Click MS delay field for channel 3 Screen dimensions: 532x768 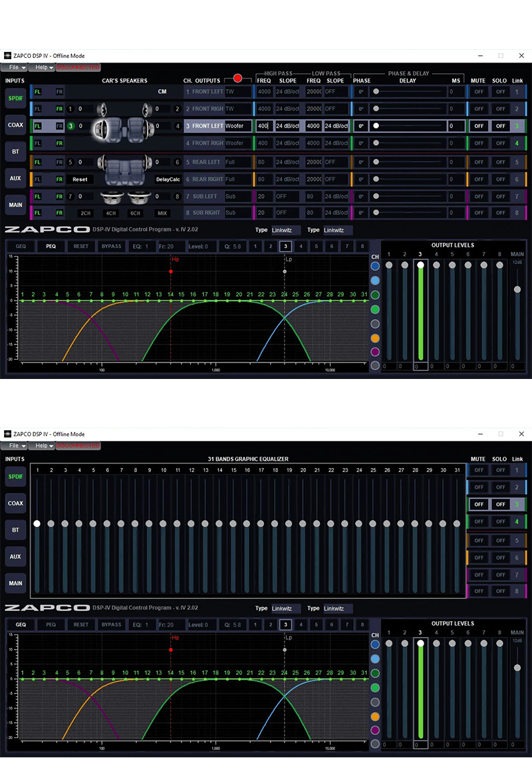(x=456, y=126)
